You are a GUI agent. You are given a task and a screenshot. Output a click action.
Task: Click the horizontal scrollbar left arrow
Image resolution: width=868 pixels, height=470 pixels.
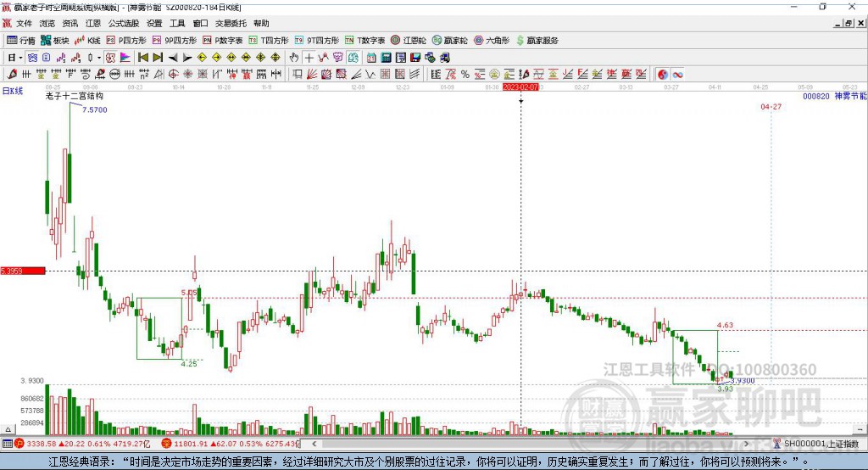314,444
